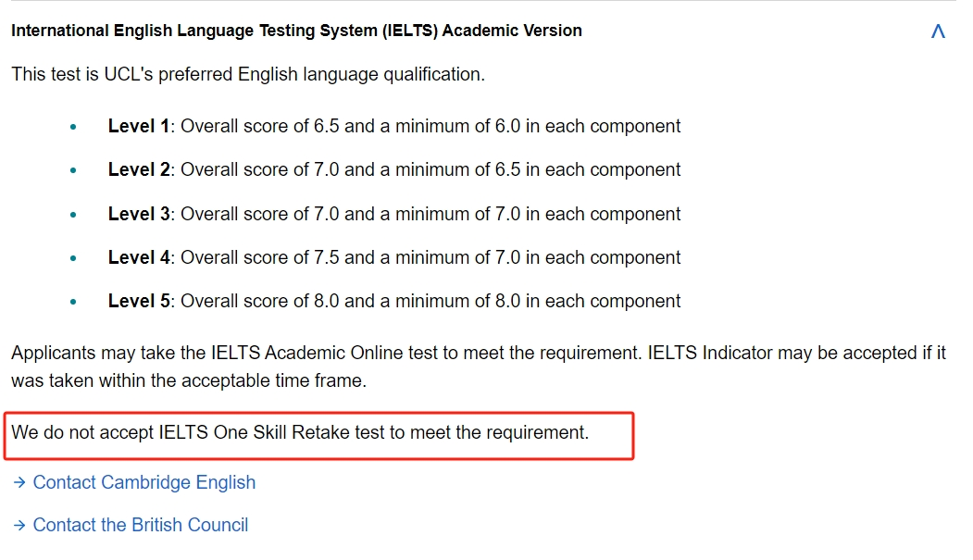Image resolution: width=973 pixels, height=560 pixels.
Task: Click the bullet point before Level 1
Action: click(x=73, y=127)
